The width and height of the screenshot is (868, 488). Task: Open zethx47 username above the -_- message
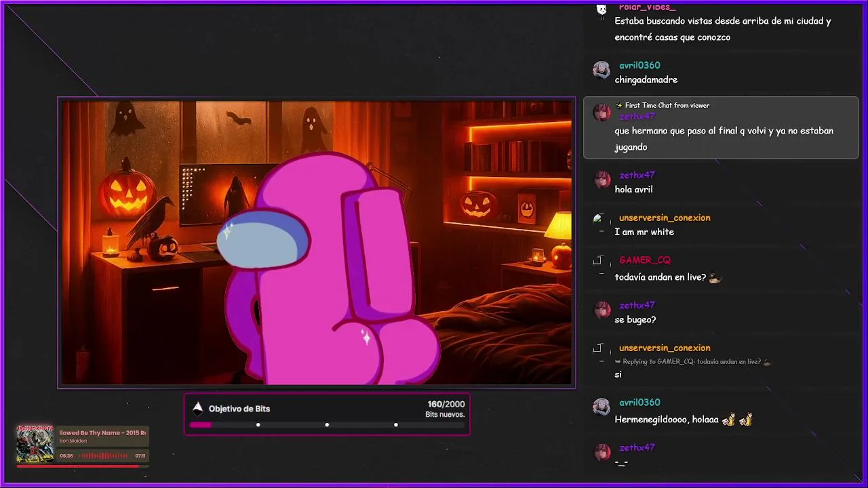point(637,447)
